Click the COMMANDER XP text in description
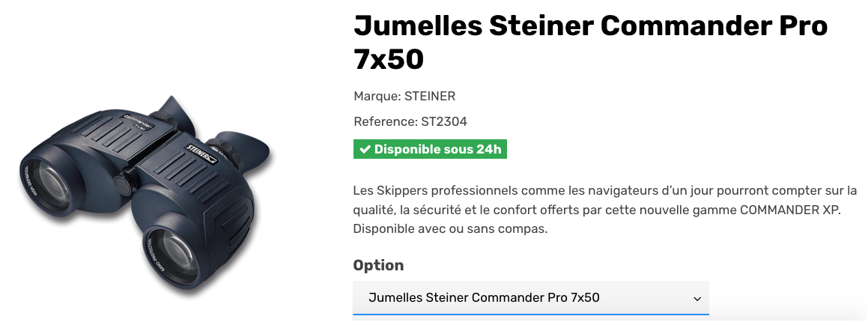Viewport: 868px width, 334px height. point(789,210)
